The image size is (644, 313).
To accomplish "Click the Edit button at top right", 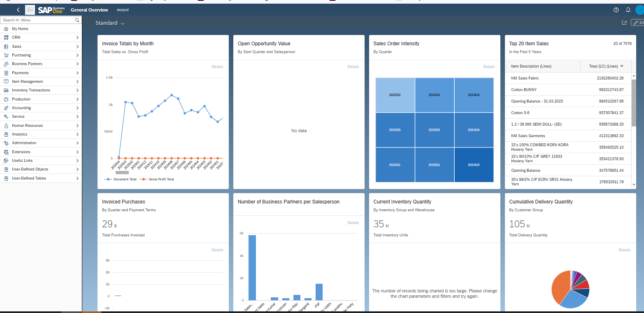I will [x=638, y=23].
